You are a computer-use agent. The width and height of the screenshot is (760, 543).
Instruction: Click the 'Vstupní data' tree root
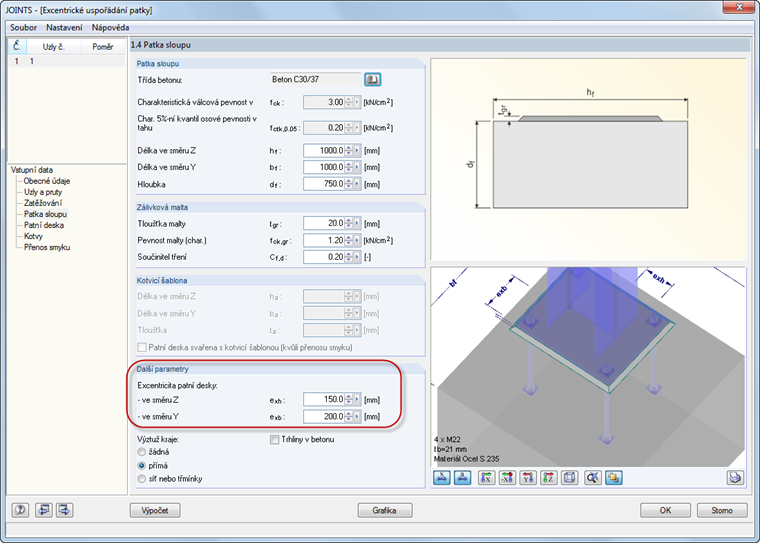[x=32, y=170]
